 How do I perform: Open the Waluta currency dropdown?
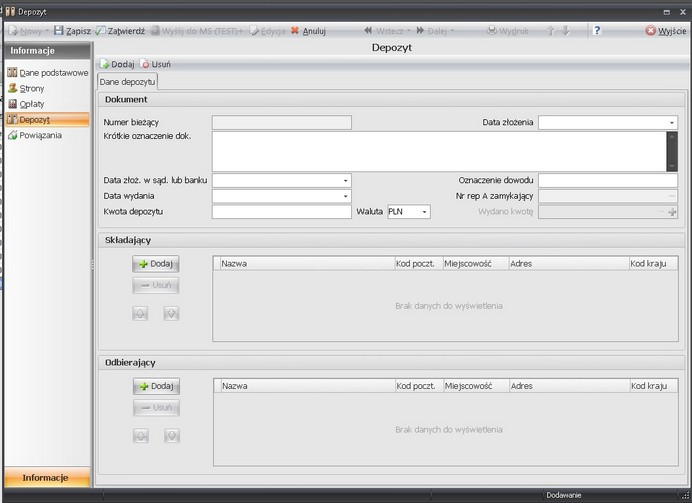(x=425, y=212)
